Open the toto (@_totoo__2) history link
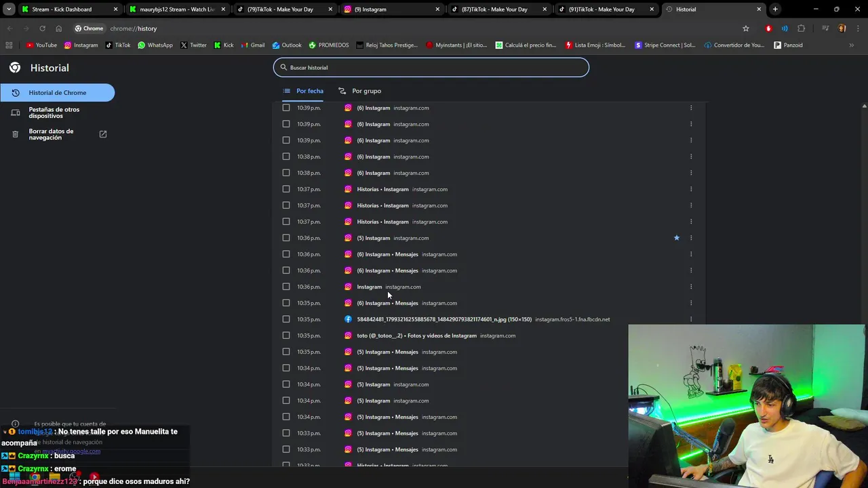The image size is (868, 488). click(x=416, y=335)
